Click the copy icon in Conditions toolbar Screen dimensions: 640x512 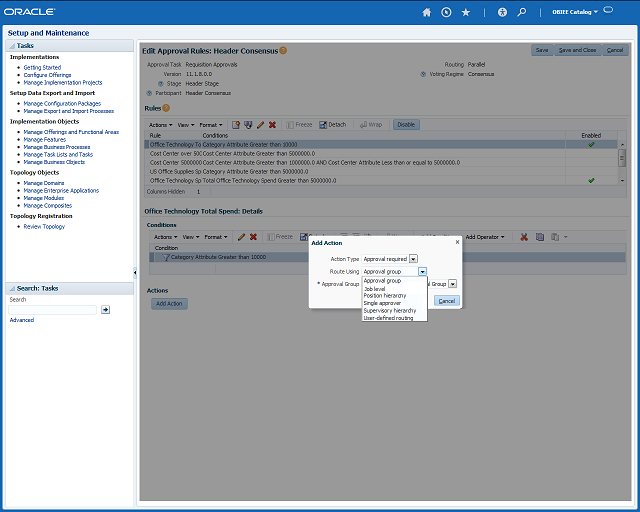(x=540, y=237)
